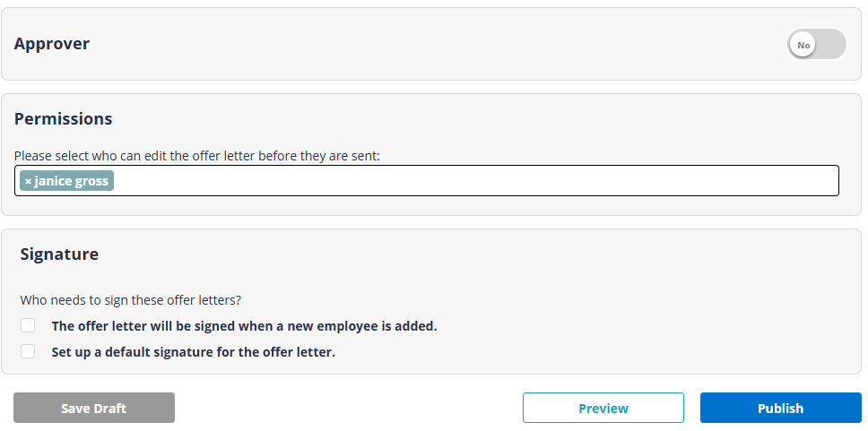Viewport: 868px width, 431px height.
Task: Click the 'signed when a new employee is added' label
Action: click(244, 326)
